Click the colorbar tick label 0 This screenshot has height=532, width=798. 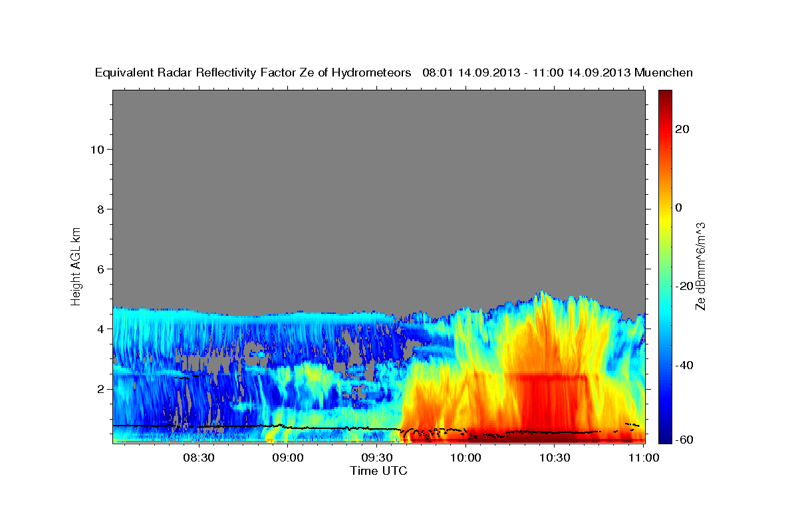(679, 207)
